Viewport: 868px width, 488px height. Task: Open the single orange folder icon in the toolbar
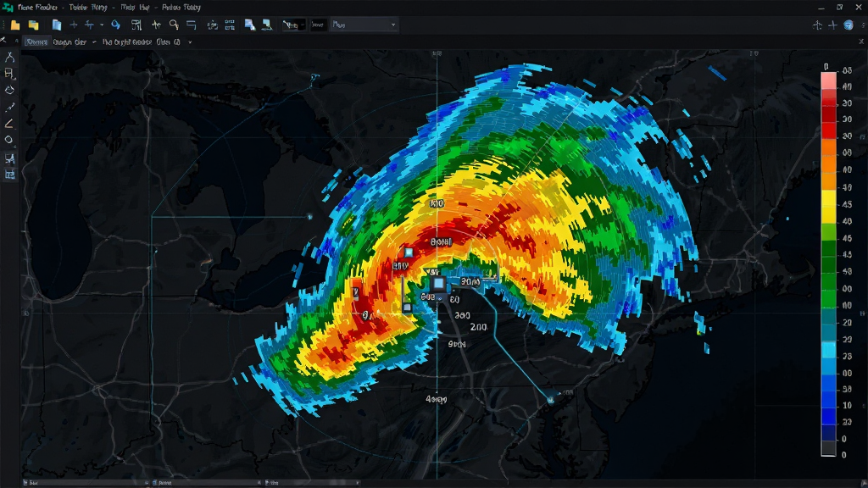pyautogui.click(x=15, y=25)
